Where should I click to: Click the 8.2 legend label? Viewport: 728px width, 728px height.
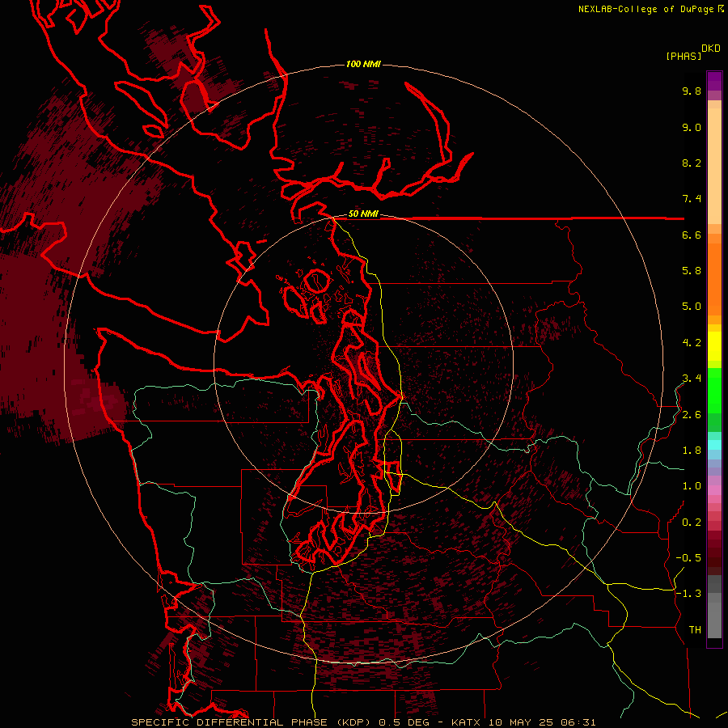tap(692, 163)
